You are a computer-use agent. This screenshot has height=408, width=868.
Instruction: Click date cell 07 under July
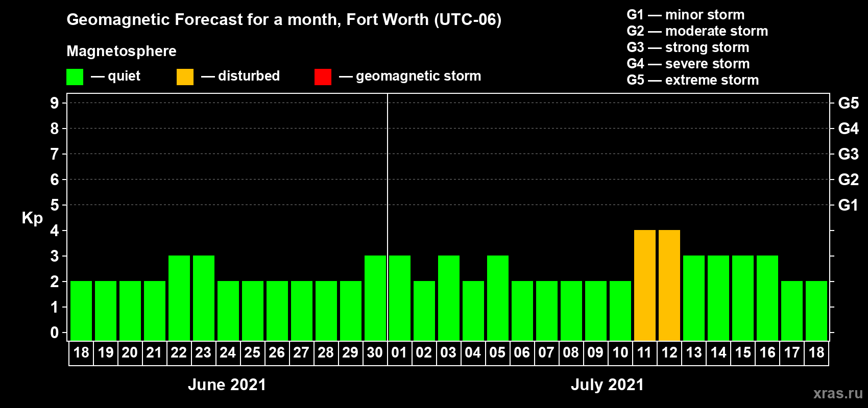click(547, 353)
